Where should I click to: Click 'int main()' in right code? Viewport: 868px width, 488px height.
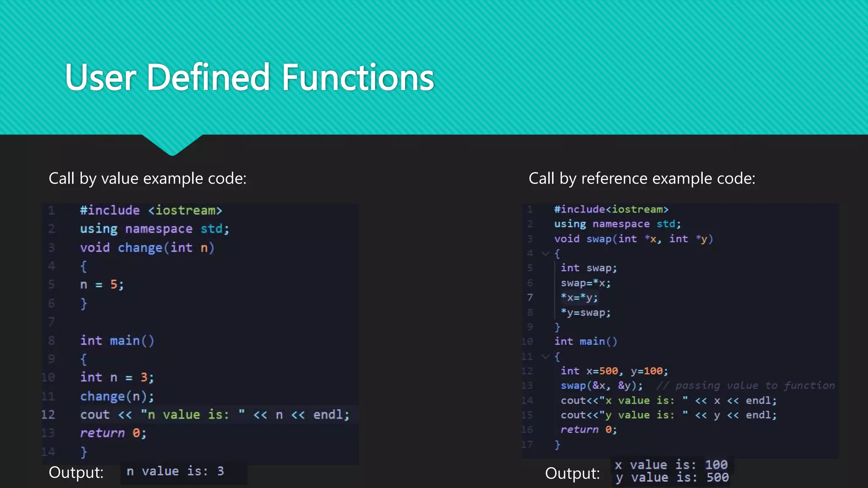[586, 341]
